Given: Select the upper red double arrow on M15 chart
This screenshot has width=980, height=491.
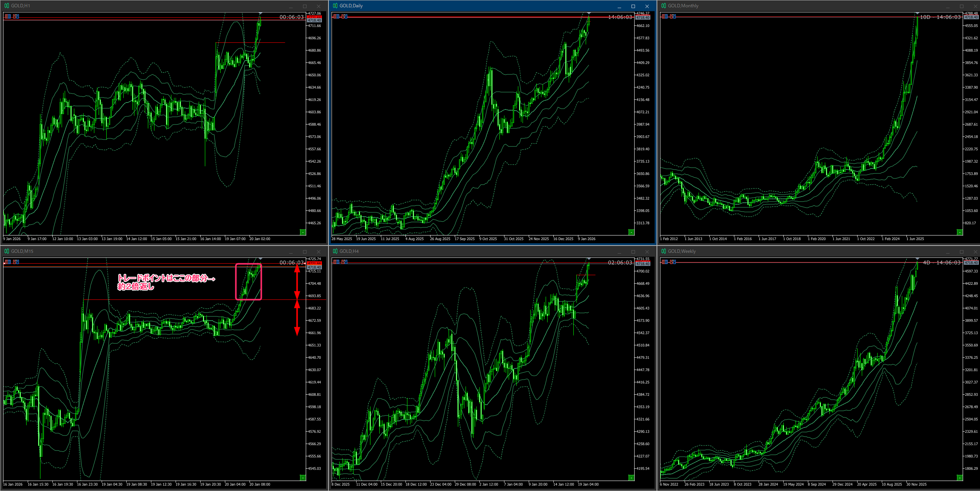Looking at the screenshot, I should 297,281.
